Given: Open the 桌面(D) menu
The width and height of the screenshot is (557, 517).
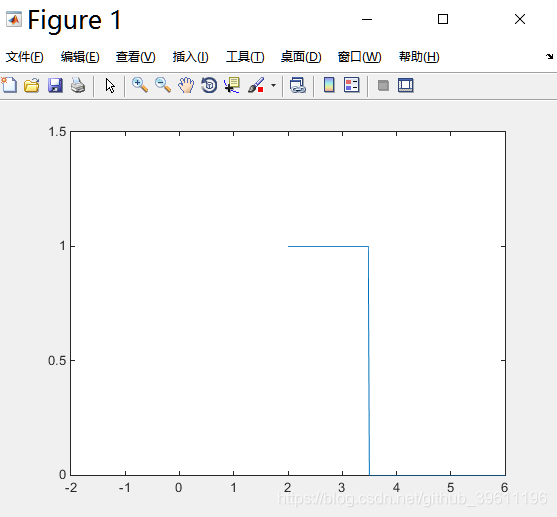Looking at the screenshot, I should pos(301,57).
